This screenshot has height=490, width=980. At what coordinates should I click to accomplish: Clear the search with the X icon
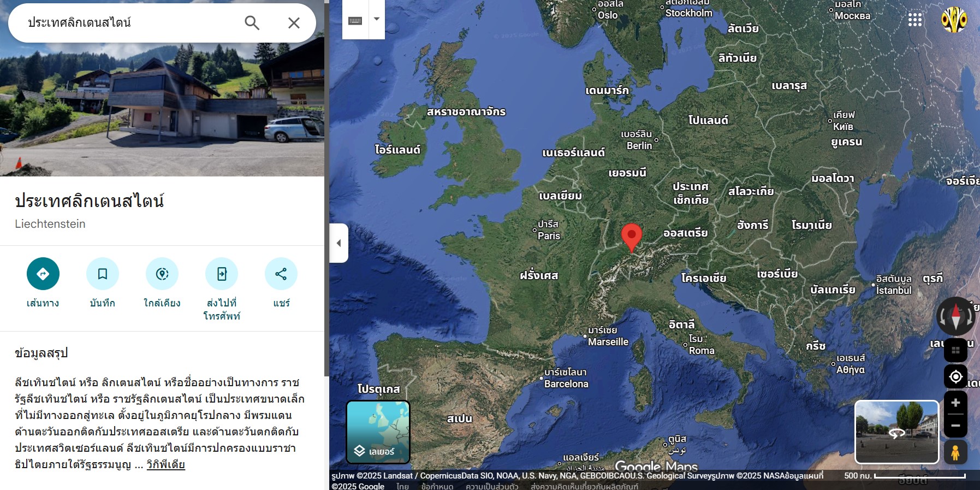pyautogui.click(x=294, y=23)
